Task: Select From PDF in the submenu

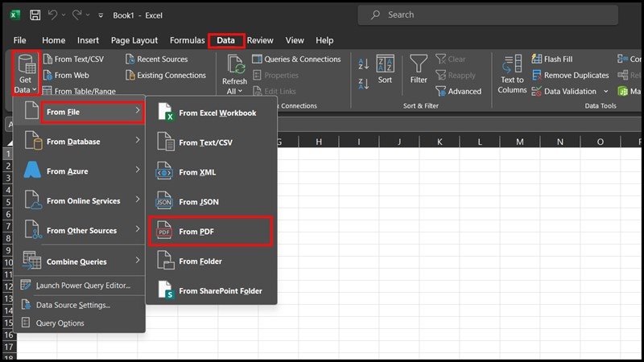Action: [211, 232]
